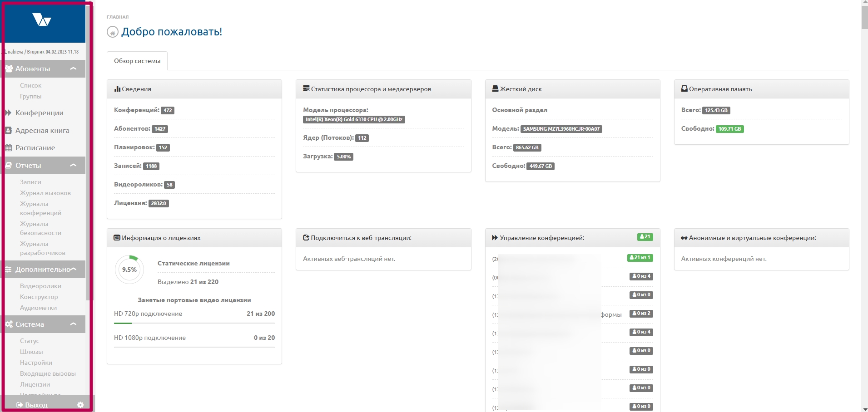Click the company logo in sidebar header
This screenshot has height=412, width=868.
click(42, 20)
